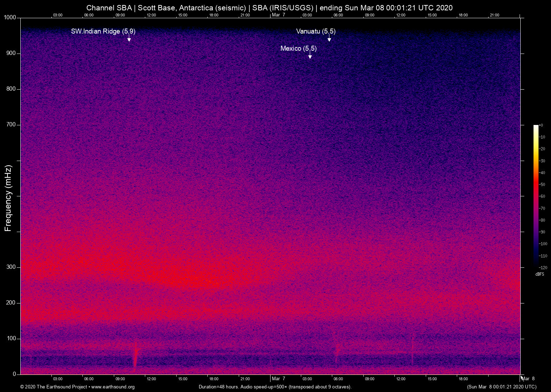Click the 300 tick on the frequency axis

(11, 267)
